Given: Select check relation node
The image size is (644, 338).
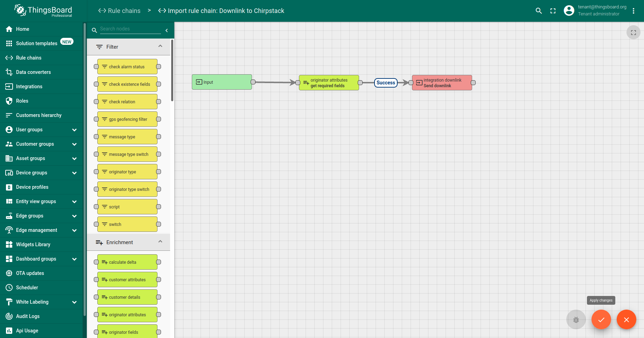Looking at the screenshot, I should pyautogui.click(x=127, y=102).
